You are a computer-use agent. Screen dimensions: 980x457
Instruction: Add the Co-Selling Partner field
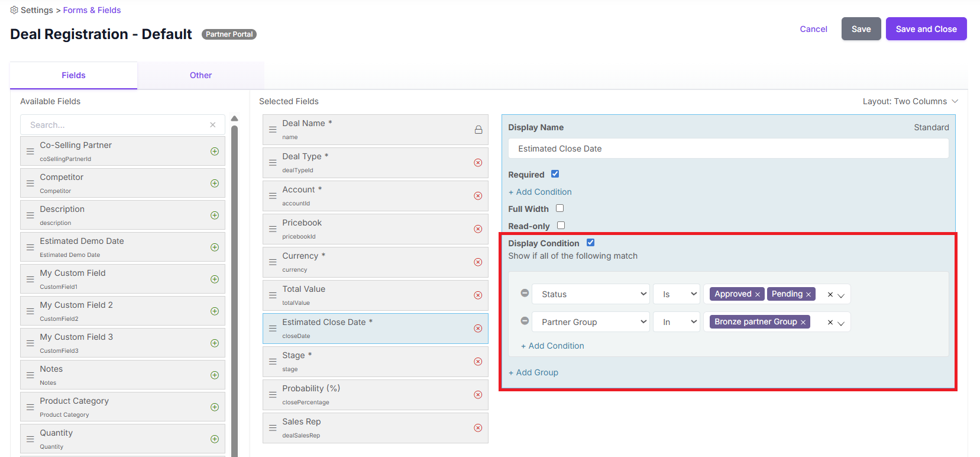215,152
